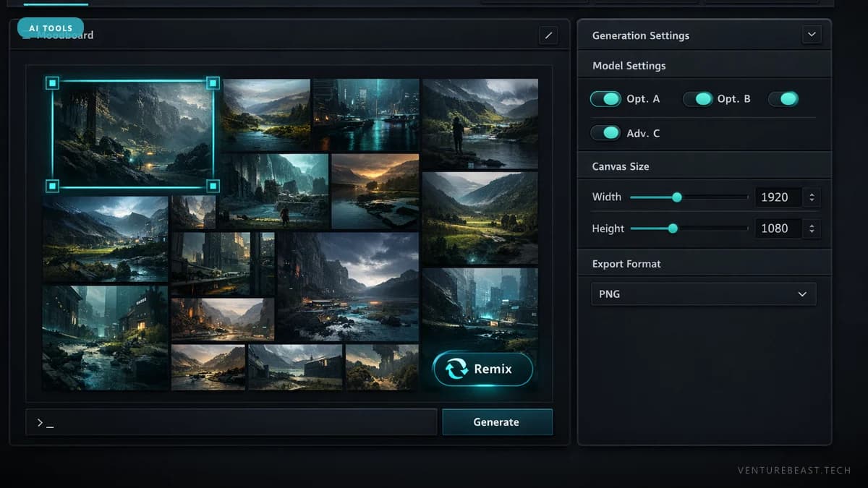The image size is (868, 488).
Task: Select the silhouetted figure by river thumbnail
Action: [480, 124]
